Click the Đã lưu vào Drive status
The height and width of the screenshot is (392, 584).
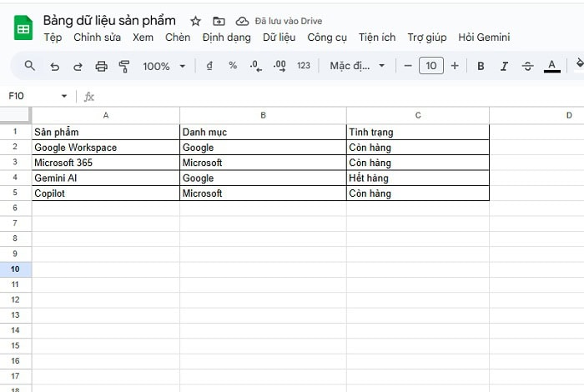(289, 21)
